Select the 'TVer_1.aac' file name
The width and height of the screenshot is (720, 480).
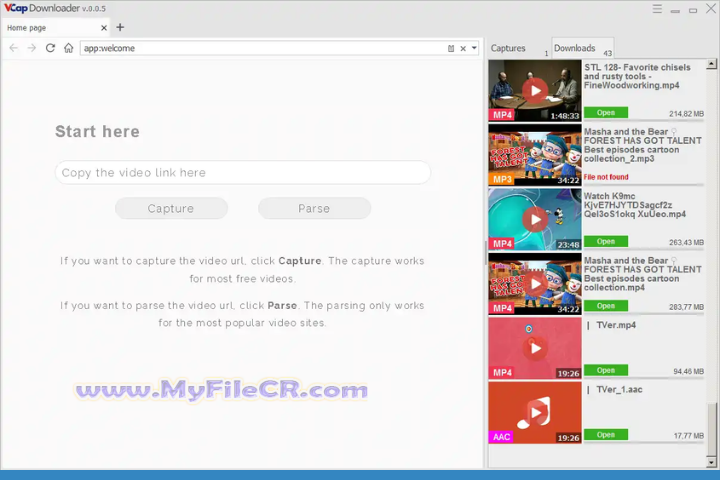coord(619,390)
